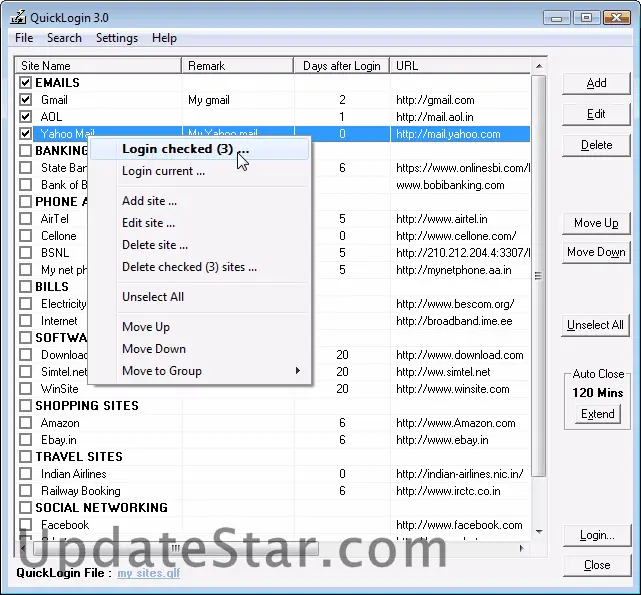Choose Move Up in context menu
The image size is (641, 595).
tap(199, 327)
